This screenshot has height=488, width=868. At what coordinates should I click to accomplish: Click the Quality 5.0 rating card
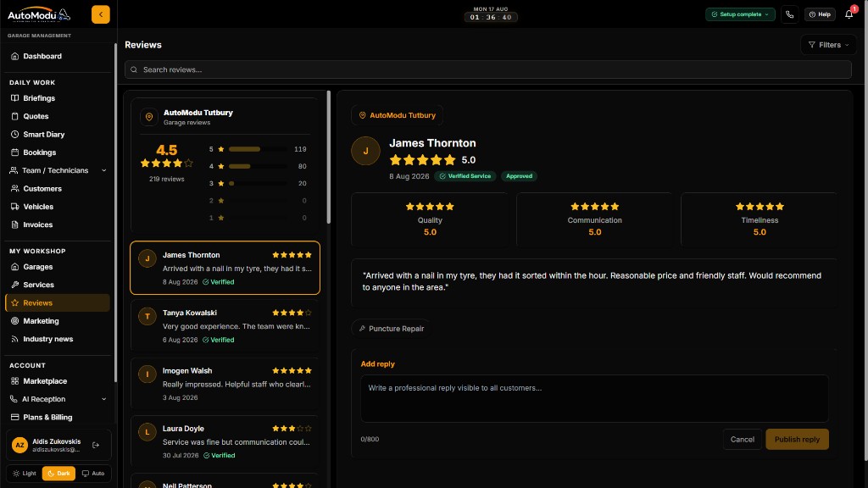[x=430, y=219]
